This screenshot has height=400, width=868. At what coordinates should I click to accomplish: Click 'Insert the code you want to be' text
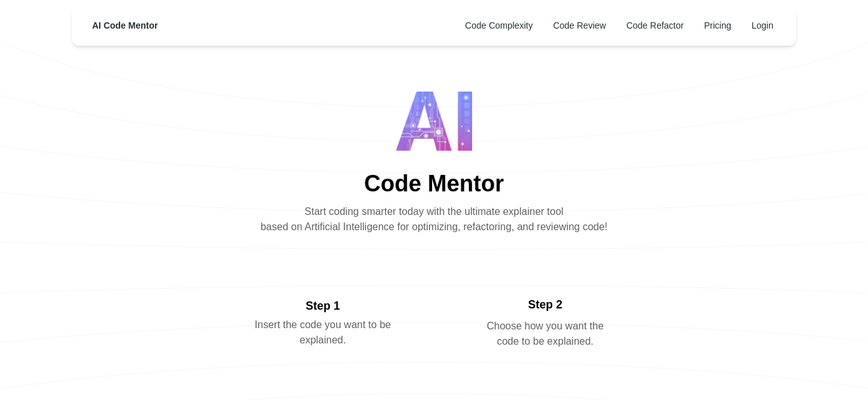click(323, 325)
